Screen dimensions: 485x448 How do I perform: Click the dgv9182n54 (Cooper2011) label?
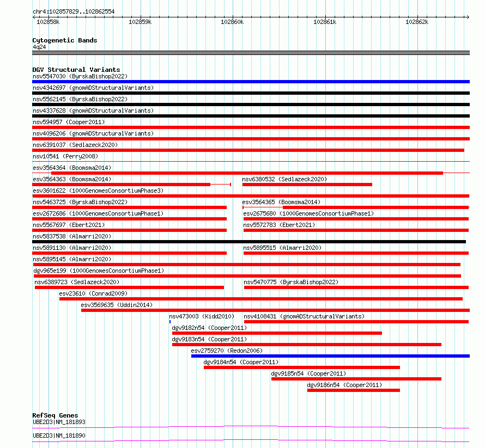[209, 328]
